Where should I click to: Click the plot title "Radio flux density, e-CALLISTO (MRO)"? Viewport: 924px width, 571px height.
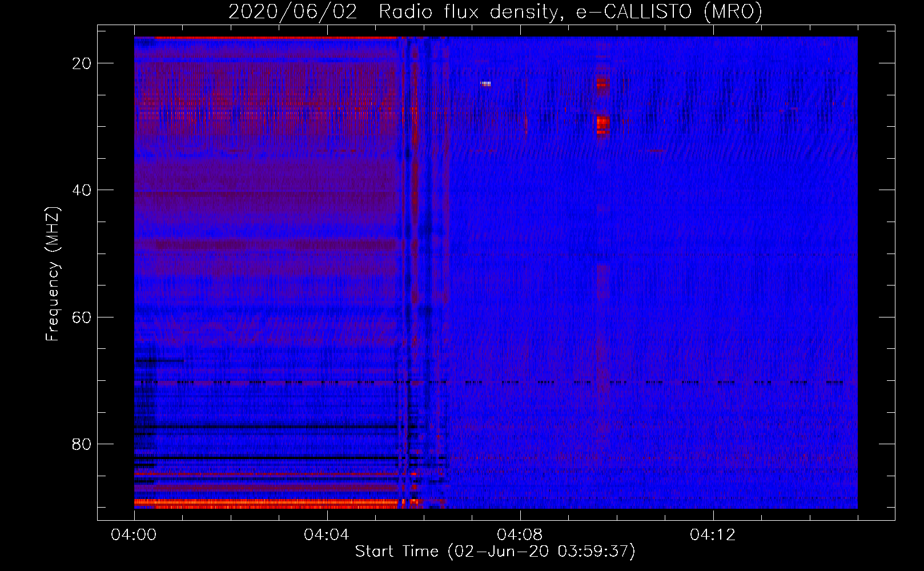click(570, 12)
